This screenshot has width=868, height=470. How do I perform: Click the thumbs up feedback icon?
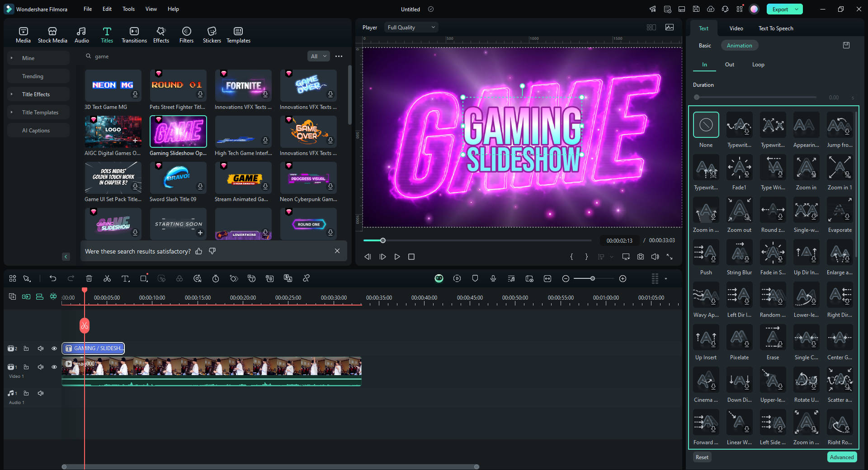point(199,251)
